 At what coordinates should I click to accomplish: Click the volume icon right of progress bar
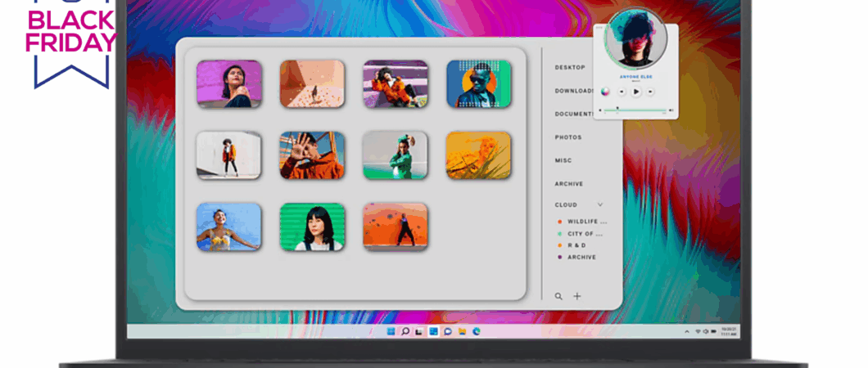pos(671,110)
